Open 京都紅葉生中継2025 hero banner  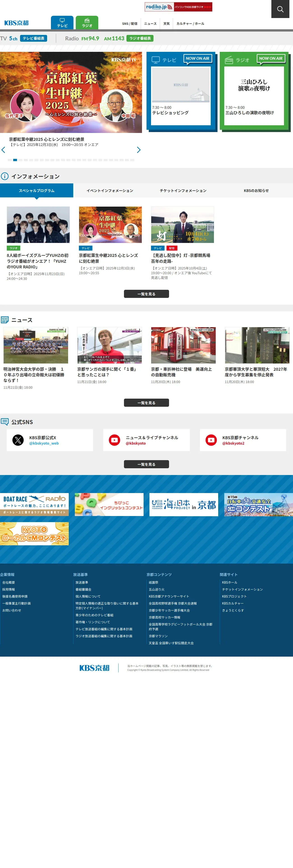[71, 92]
